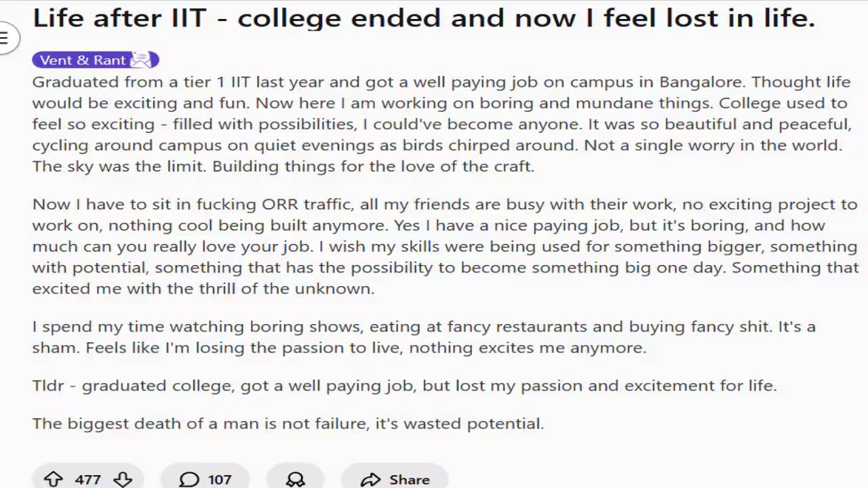Give an award using the ribbon icon
868x488 pixels.
click(295, 479)
